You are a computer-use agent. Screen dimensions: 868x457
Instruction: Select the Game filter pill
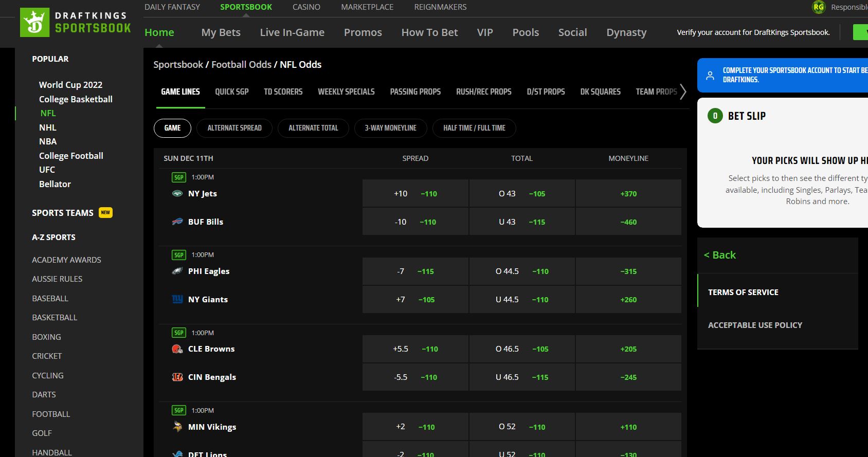[172, 128]
